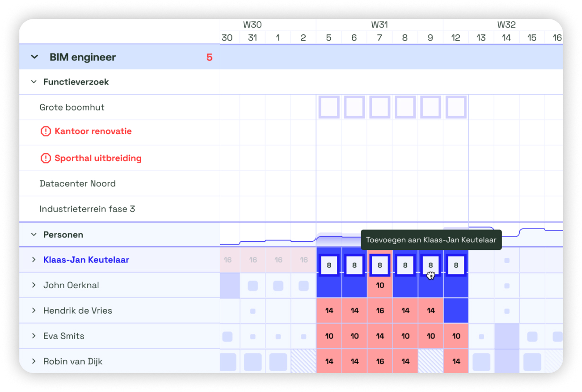Select Grote boomhut request box on day 6

coord(354,107)
